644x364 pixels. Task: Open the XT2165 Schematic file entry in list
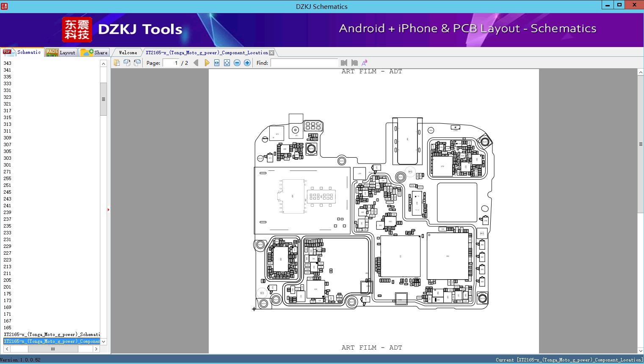(x=52, y=334)
